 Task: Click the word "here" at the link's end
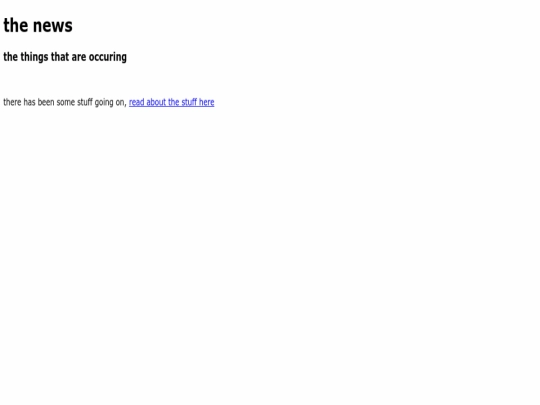[207, 102]
